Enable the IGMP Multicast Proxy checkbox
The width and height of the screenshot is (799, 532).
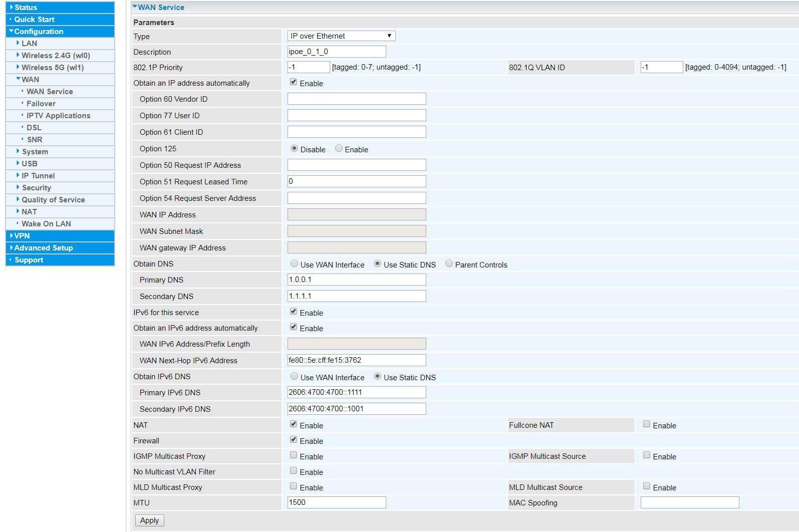click(294, 456)
